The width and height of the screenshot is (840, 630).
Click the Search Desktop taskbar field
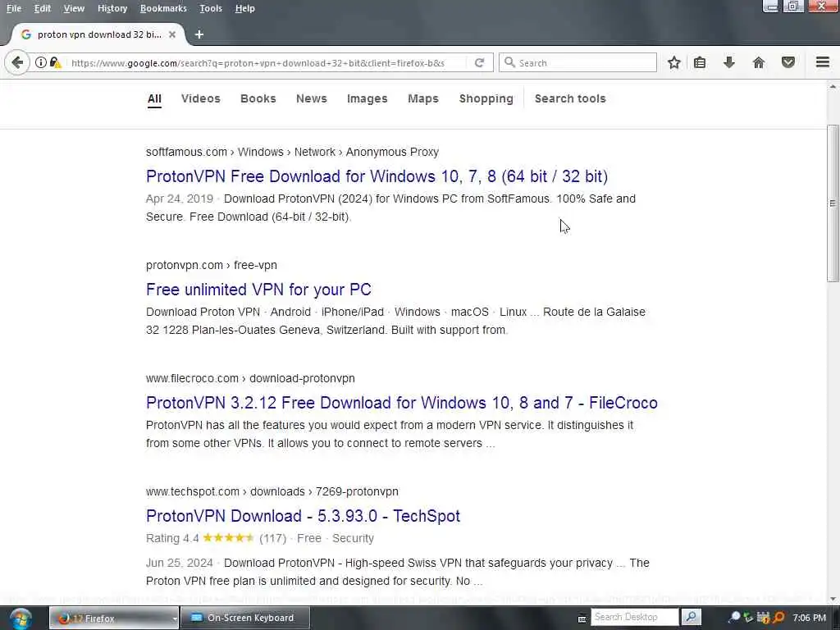(634, 617)
